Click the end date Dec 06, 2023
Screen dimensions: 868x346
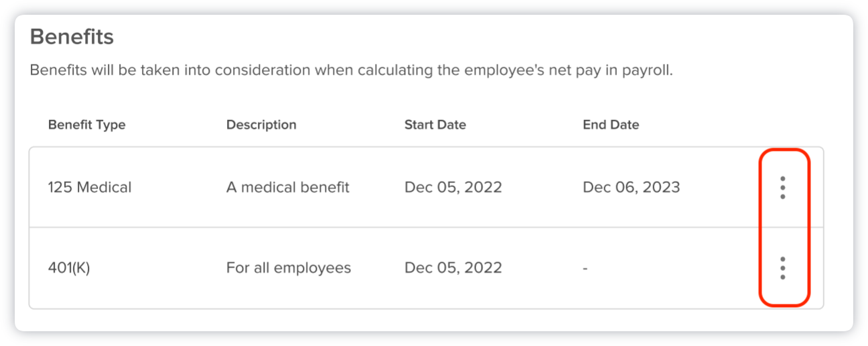pos(631,188)
